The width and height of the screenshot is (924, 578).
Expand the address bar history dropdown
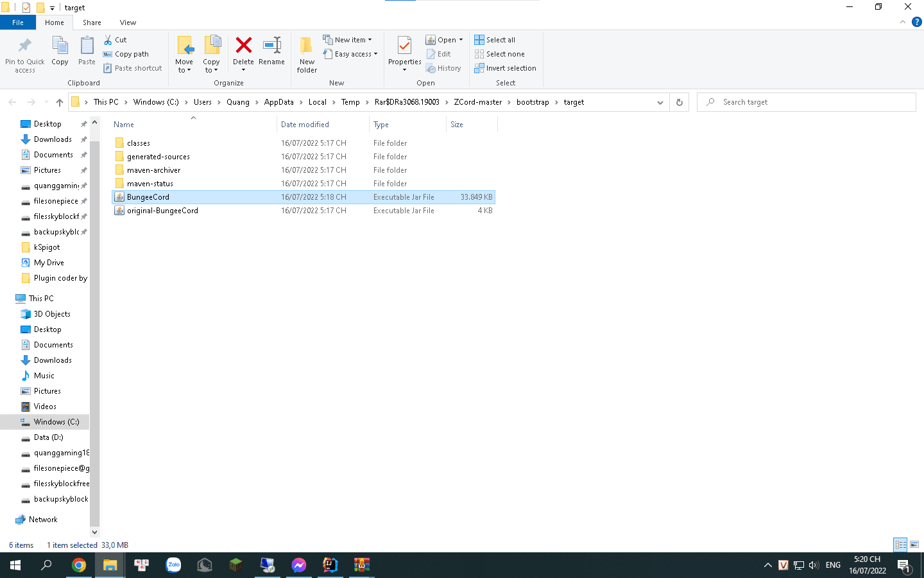click(660, 102)
